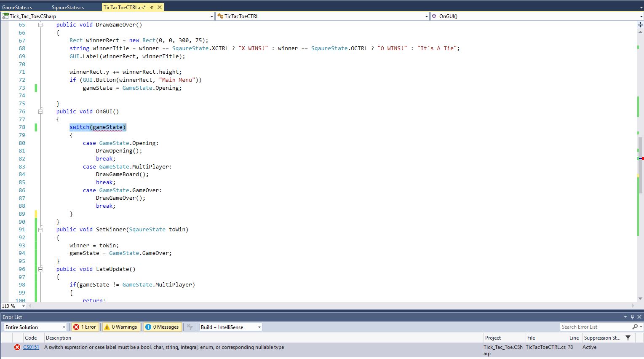This screenshot has height=359, width=644.
Task: Click the OnGUI method cube icon
Action: [434, 16]
